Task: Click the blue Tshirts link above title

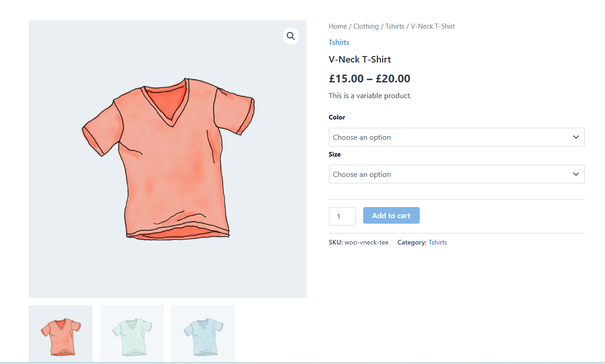Action: point(339,43)
